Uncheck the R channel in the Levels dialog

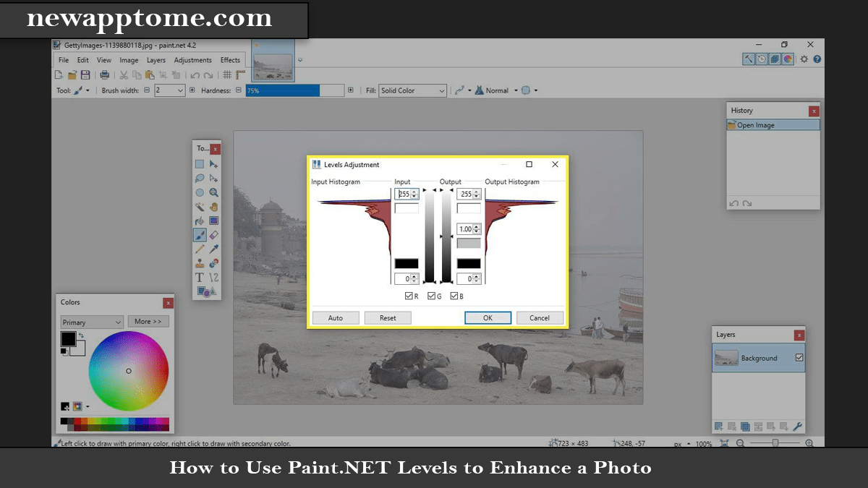point(410,296)
